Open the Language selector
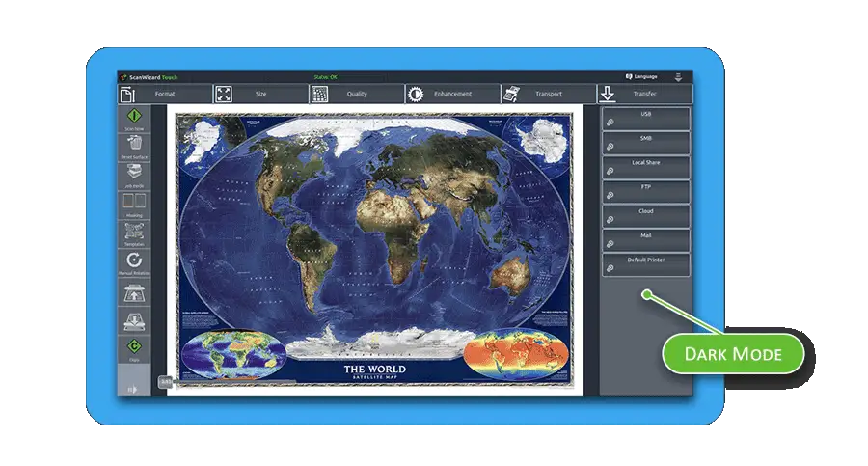Image resolution: width=868 pixels, height=466 pixels. [641, 76]
